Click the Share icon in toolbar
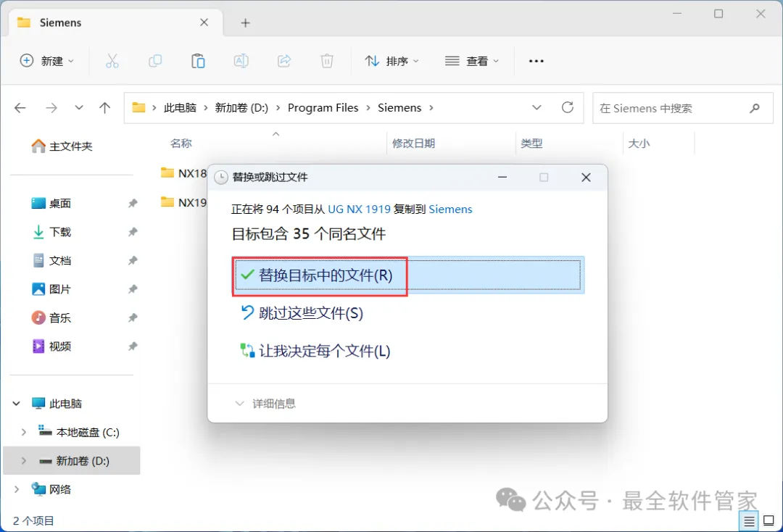Screen dimensions: 783x532 coord(284,61)
